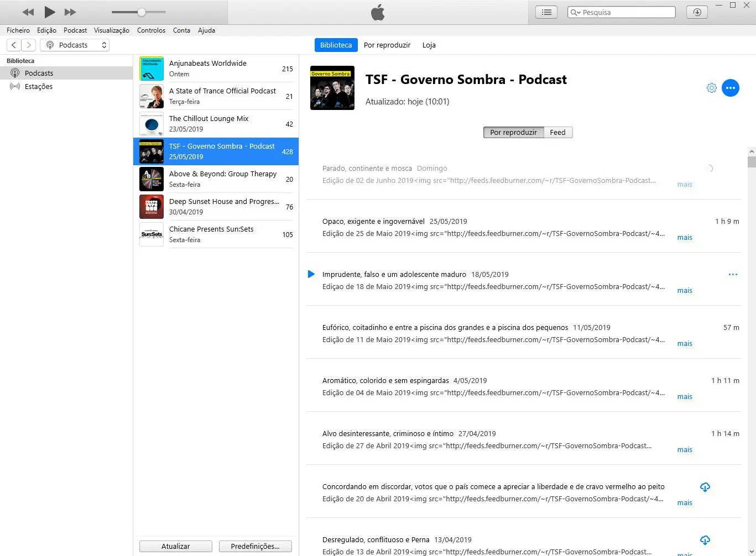Open the Visualização menu
The height and width of the screenshot is (556, 756).
112,30
